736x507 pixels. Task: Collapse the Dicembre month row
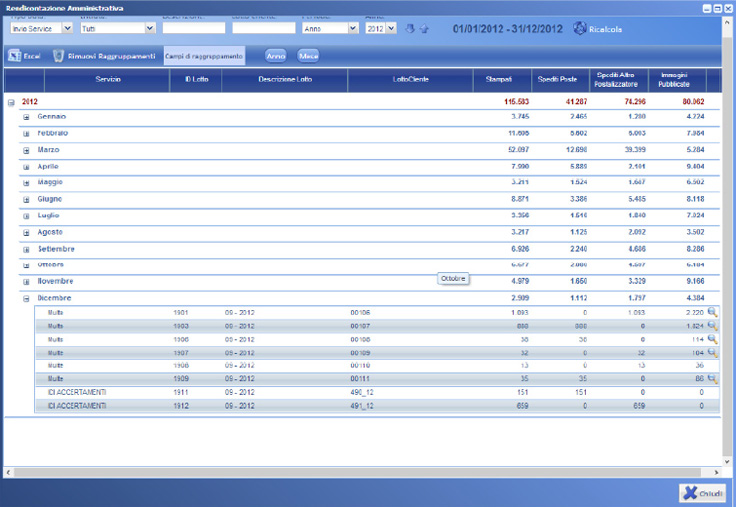point(26,299)
